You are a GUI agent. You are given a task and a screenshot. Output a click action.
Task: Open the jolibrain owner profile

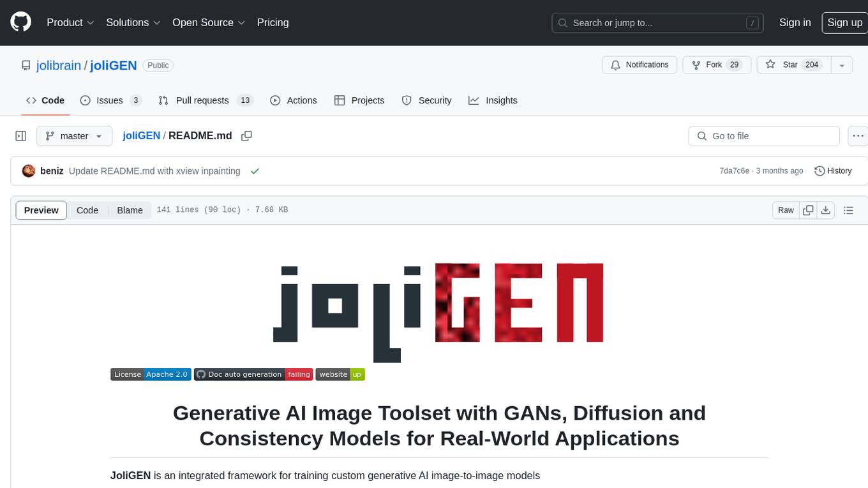(59, 65)
